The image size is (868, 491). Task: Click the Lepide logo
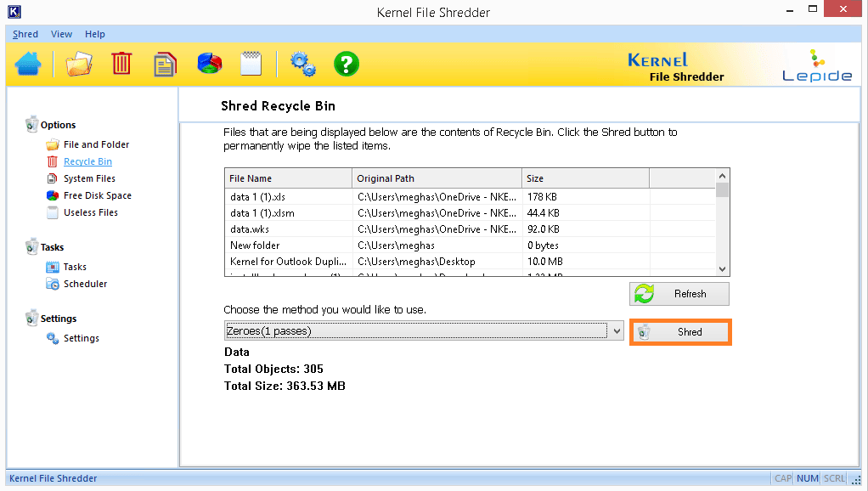point(817,66)
